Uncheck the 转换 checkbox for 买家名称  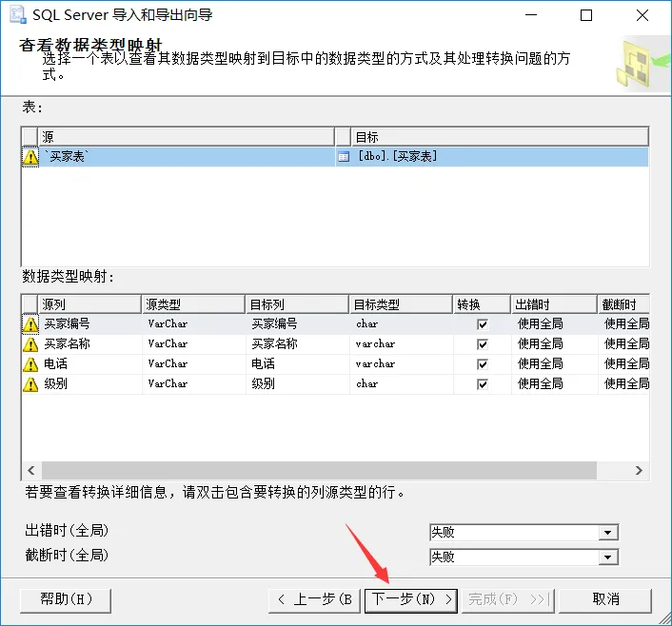(483, 344)
